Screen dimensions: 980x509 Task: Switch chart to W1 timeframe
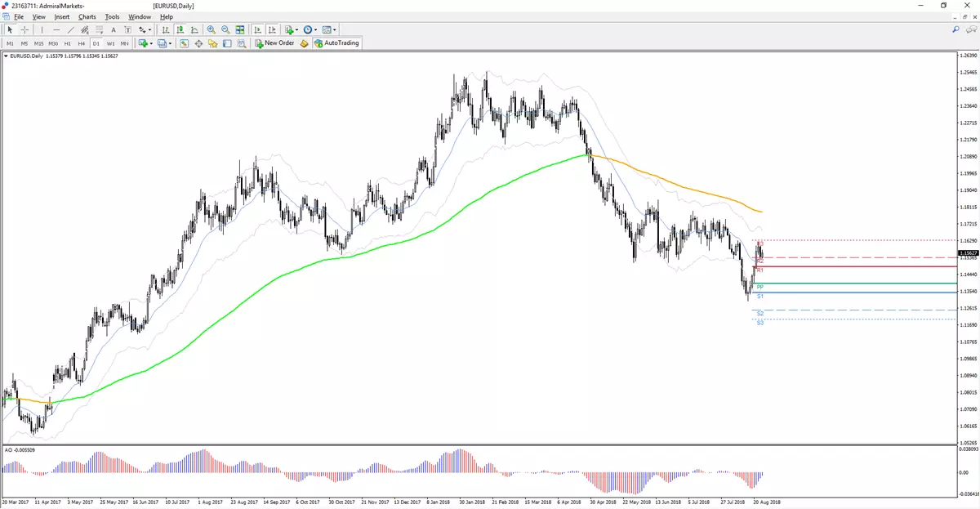click(x=110, y=43)
